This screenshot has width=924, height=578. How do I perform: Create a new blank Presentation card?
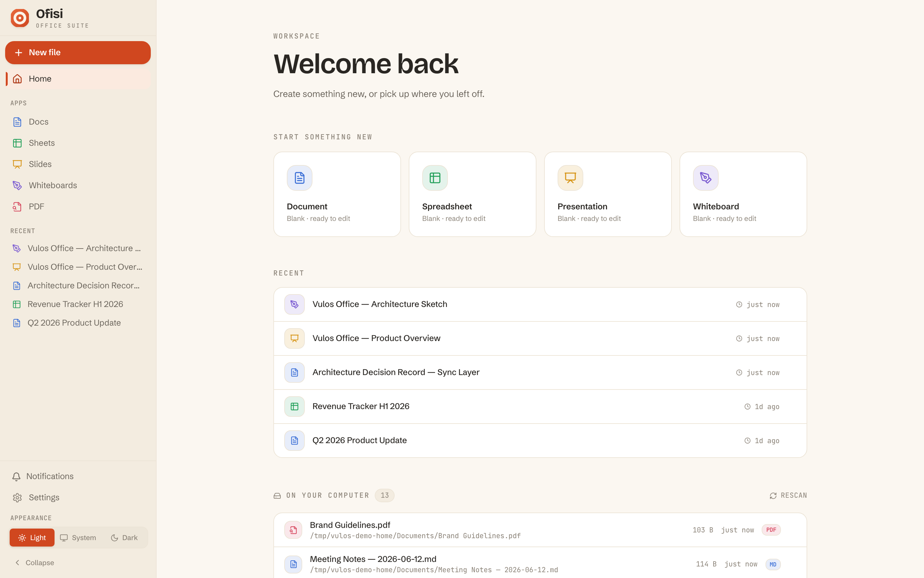(608, 194)
